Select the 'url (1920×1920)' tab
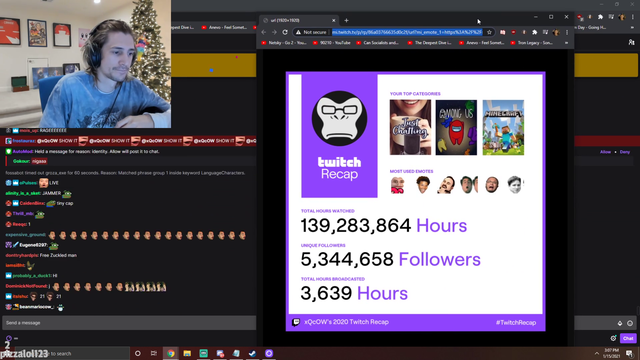The width and height of the screenshot is (640, 360). [x=299, y=20]
